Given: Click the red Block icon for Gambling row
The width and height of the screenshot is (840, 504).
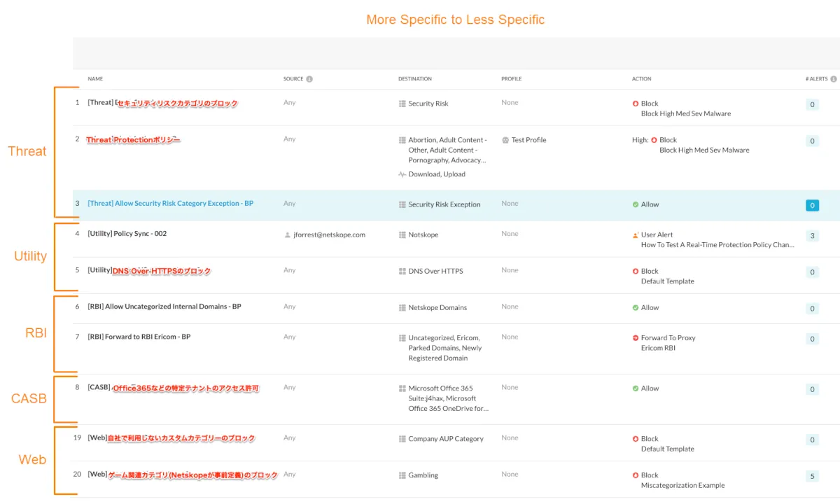Looking at the screenshot, I should (636, 475).
